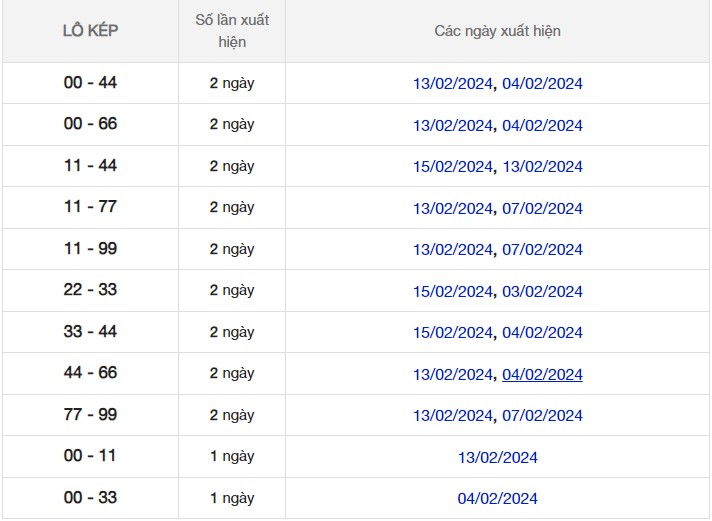The image size is (712, 521).
Task: Click the Số lần xuất hiện column header
Action: tap(231, 31)
